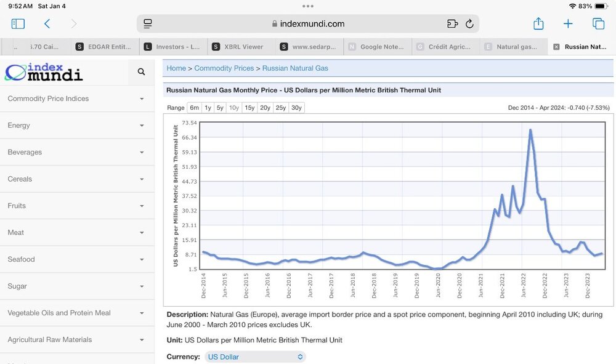
Task: Expand the Energy category
Action: 77,125
